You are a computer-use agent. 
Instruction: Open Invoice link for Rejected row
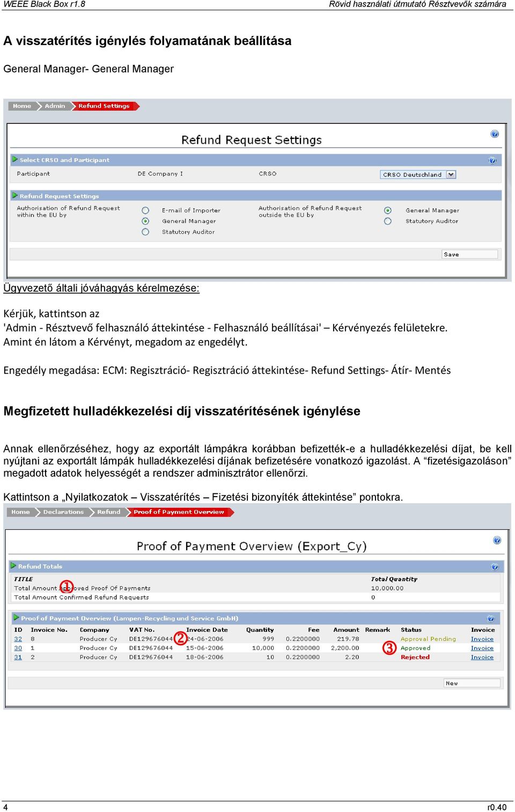(x=482, y=658)
